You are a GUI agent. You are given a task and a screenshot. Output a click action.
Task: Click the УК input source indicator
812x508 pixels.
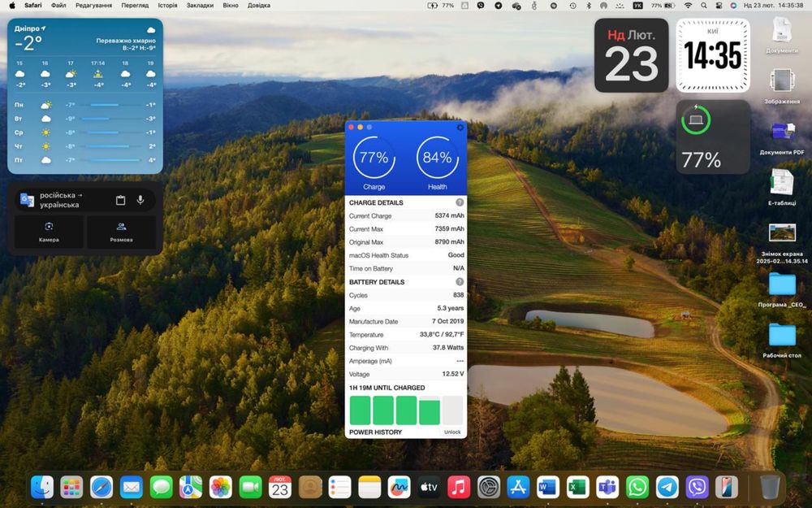(x=638, y=5)
